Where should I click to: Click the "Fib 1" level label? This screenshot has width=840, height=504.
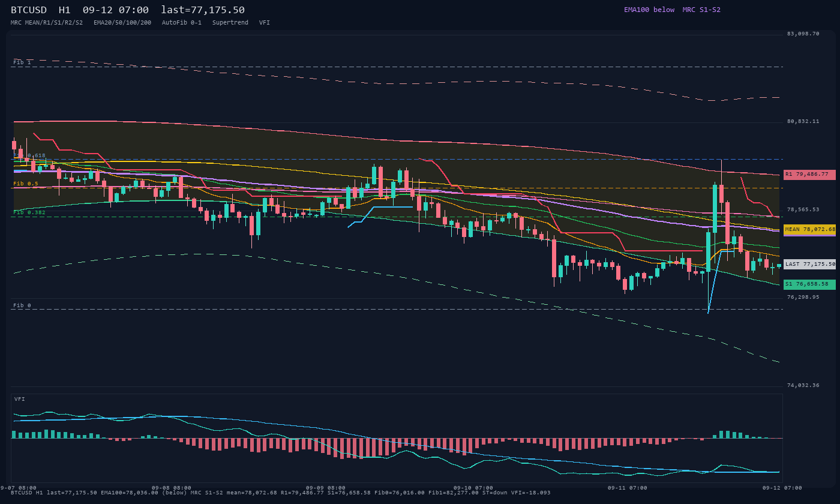pos(22,62)
